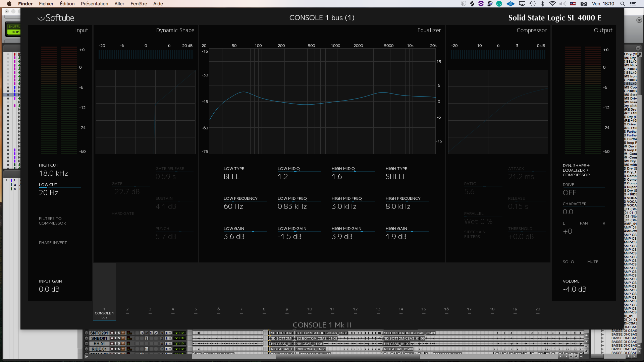Open Spotlight search from the menu bar

tap(623, 4)
